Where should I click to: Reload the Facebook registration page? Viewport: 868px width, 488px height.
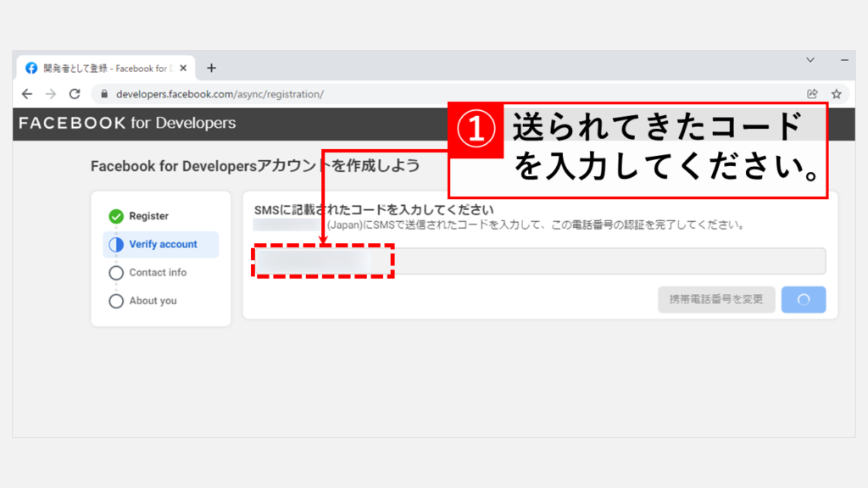point(75,94)
